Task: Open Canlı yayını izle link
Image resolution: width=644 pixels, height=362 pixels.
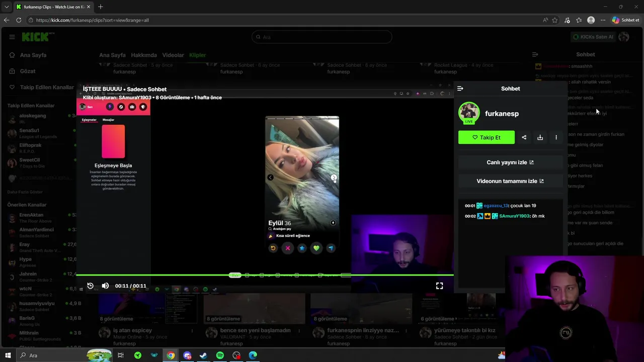Action: pos(510,162)
